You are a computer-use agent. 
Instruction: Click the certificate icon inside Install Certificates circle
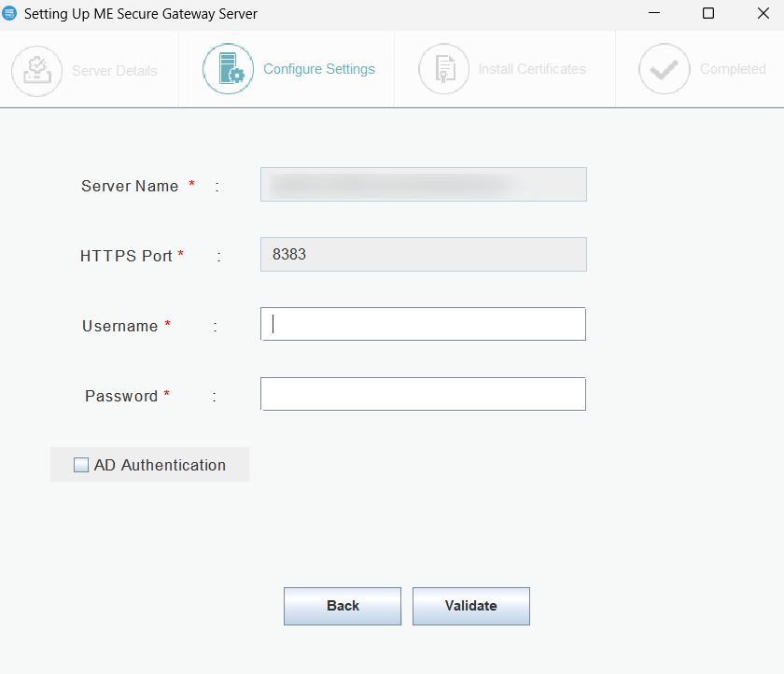[443, 68]
